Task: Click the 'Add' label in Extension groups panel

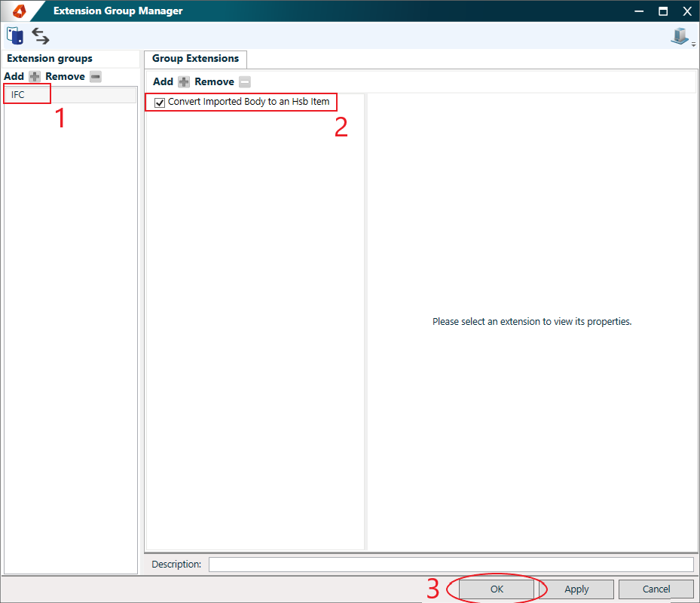Action: [14, 77]
